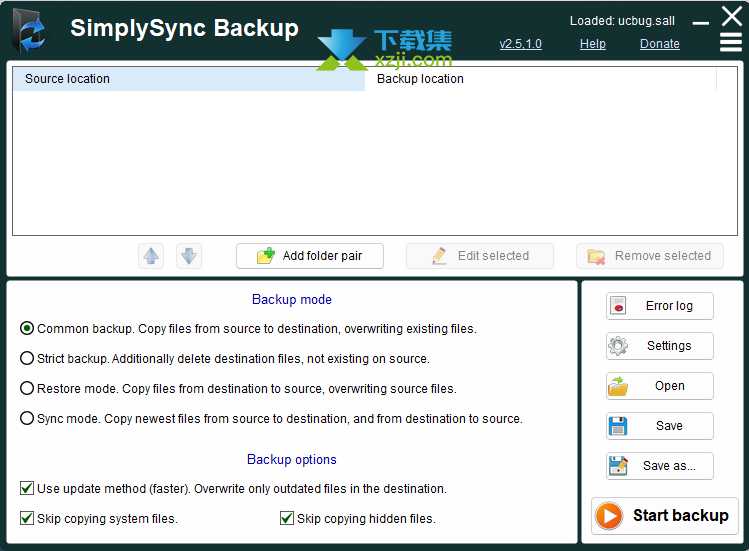Open the Error log
The width and height of the screenshot is (749, 551).
660,306
